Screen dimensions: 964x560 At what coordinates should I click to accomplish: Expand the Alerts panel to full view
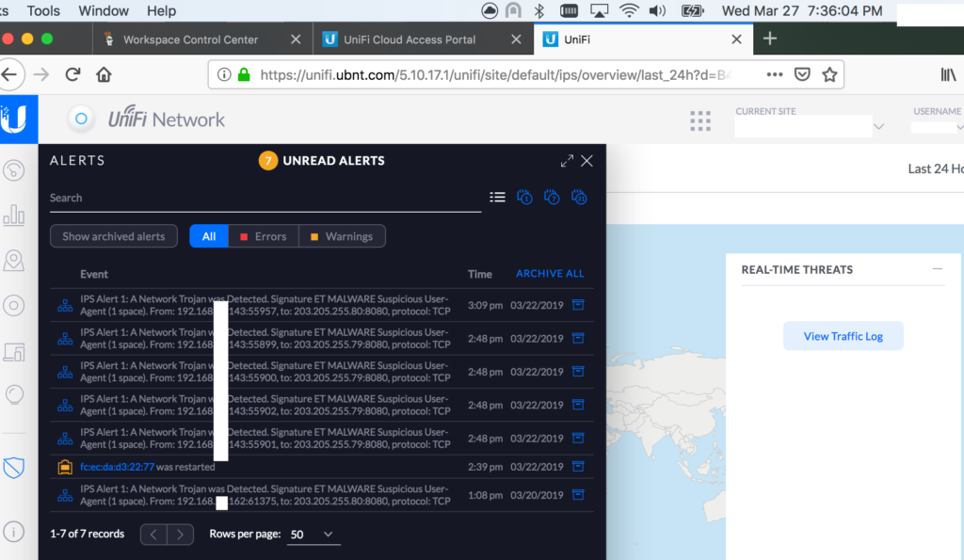(x=567, y=161)
